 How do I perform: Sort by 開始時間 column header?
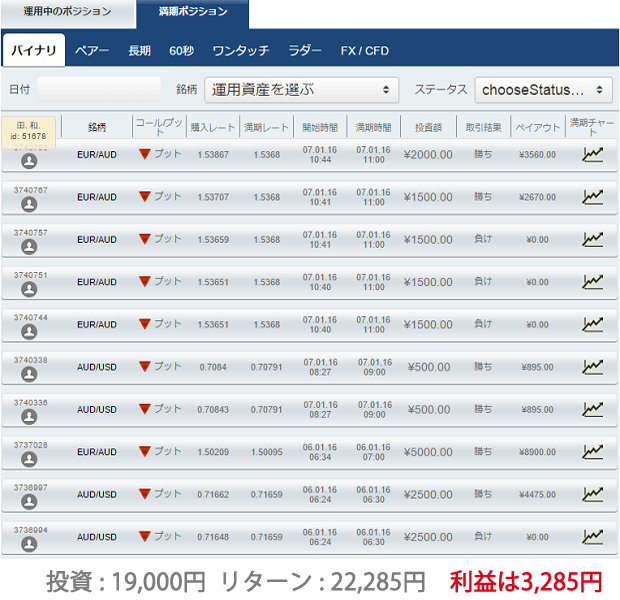click(x=320, y=127)
